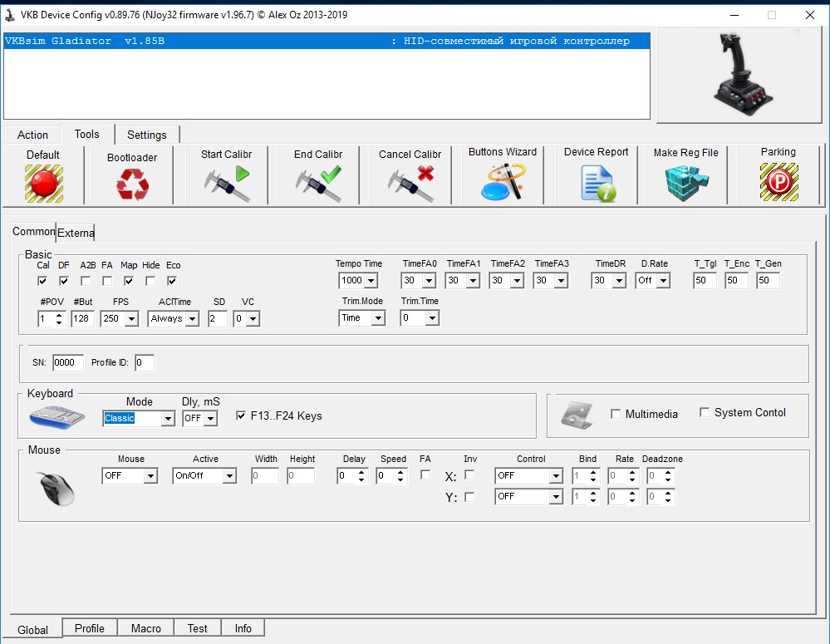Open the Trim.Time dropdown
The width and height of the screenshot is (830, 644).
coord(433,318)
